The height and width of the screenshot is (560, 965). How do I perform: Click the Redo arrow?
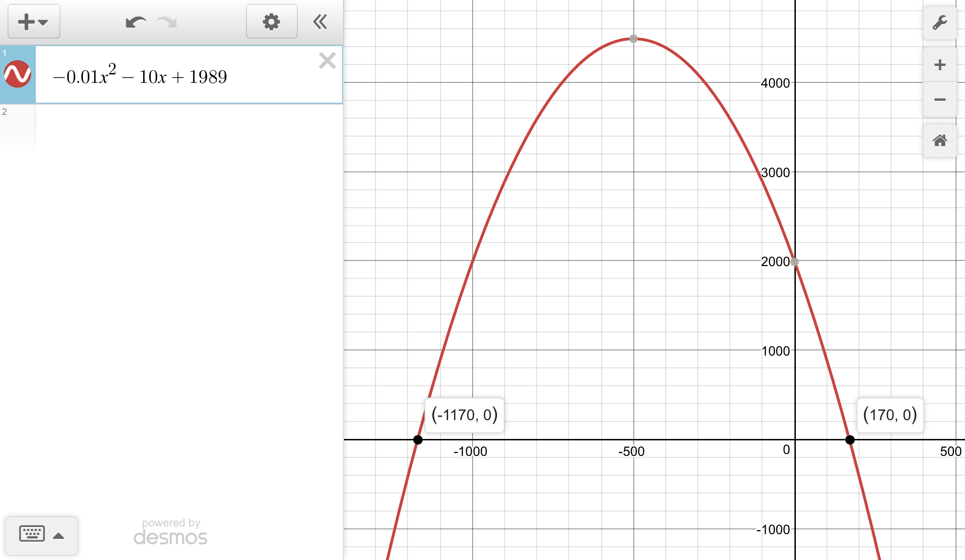coord(167,22)
